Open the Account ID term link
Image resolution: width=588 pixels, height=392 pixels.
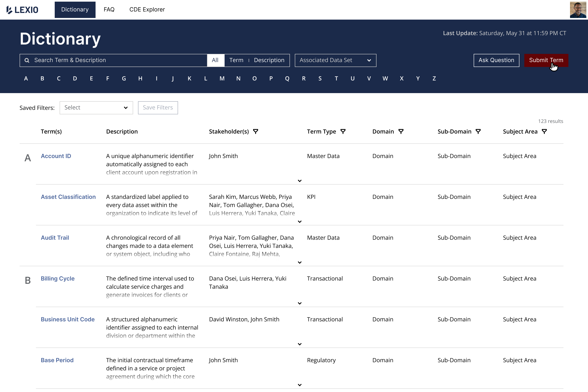56,156
